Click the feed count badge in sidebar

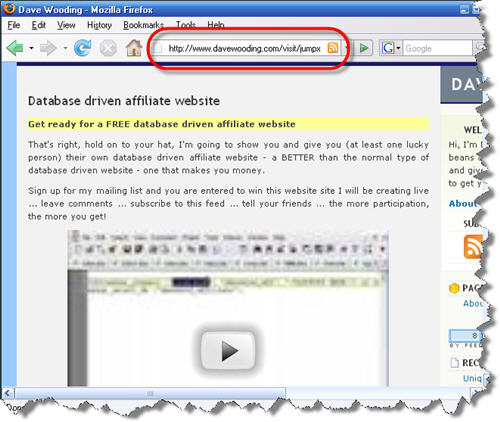point(465,336)
